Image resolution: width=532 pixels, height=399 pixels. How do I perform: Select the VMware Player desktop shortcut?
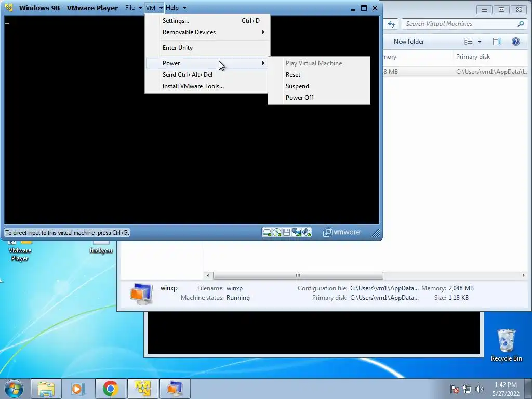[20, 251]
